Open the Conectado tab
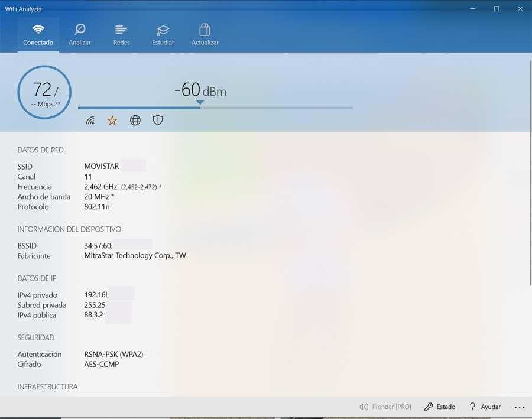 tap(38, 35)
